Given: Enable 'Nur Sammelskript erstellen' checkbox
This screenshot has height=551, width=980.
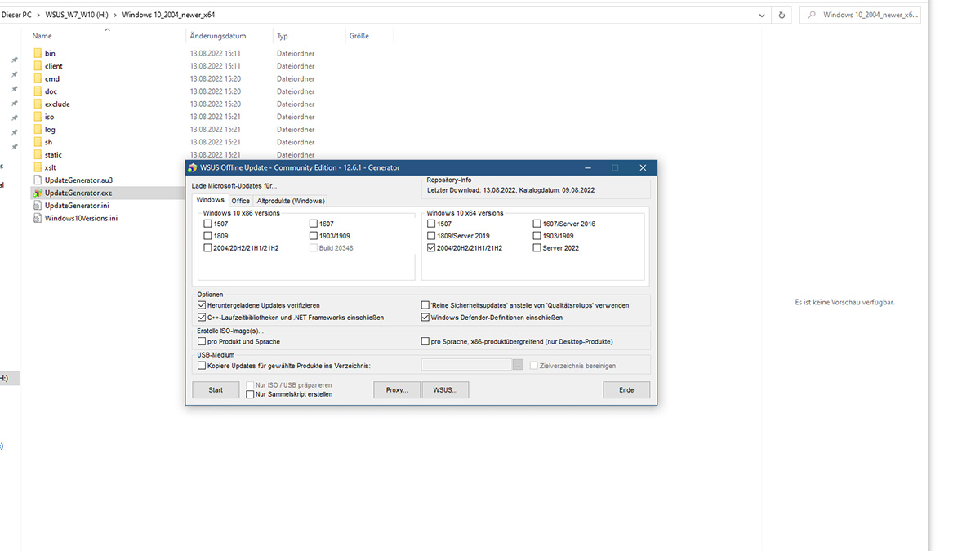Looking at the screenshot, I should [250, 394].
